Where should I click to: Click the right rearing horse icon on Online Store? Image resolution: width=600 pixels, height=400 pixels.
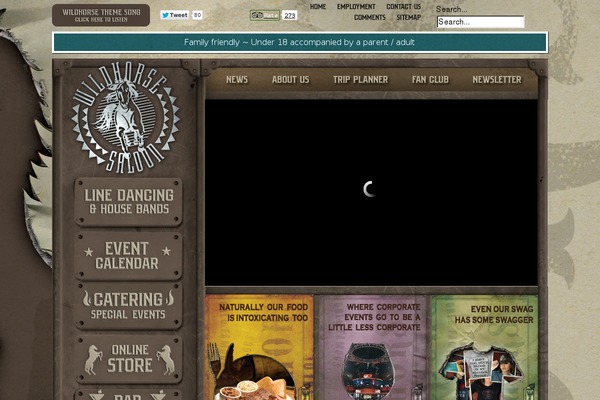pos(166,360)
